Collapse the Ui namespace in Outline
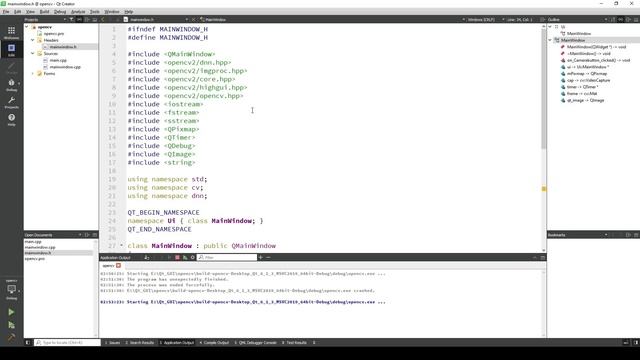 (550, 27)
